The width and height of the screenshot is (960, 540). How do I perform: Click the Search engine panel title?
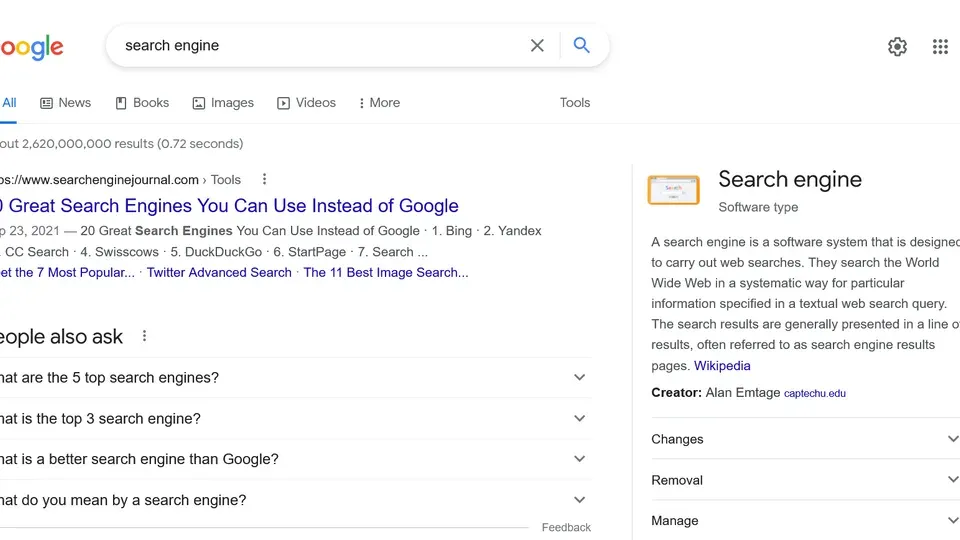click(790, 179)
